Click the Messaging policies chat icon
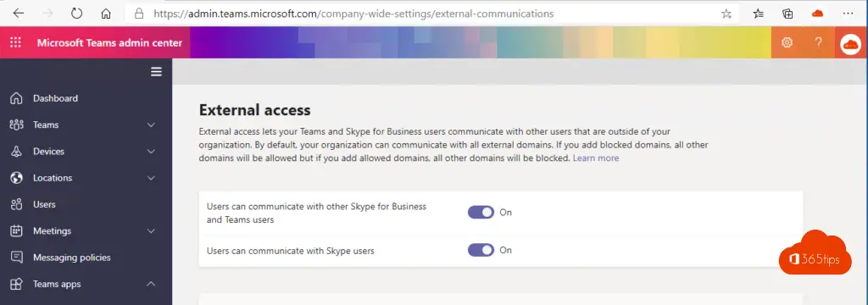Image resolution: width=868 pixels, height=305 pixels. [17, 258]
